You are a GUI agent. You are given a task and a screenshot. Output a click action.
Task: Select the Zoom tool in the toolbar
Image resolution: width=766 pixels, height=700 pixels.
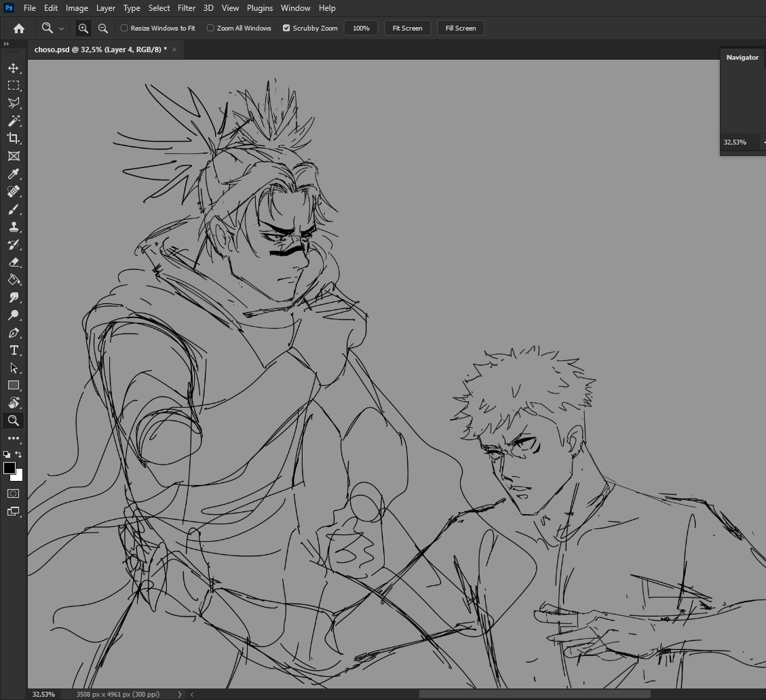(14, 421)
